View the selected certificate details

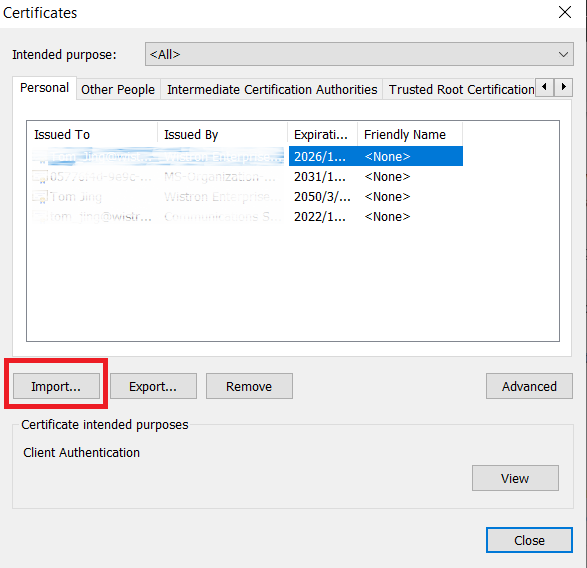point(515,478)
